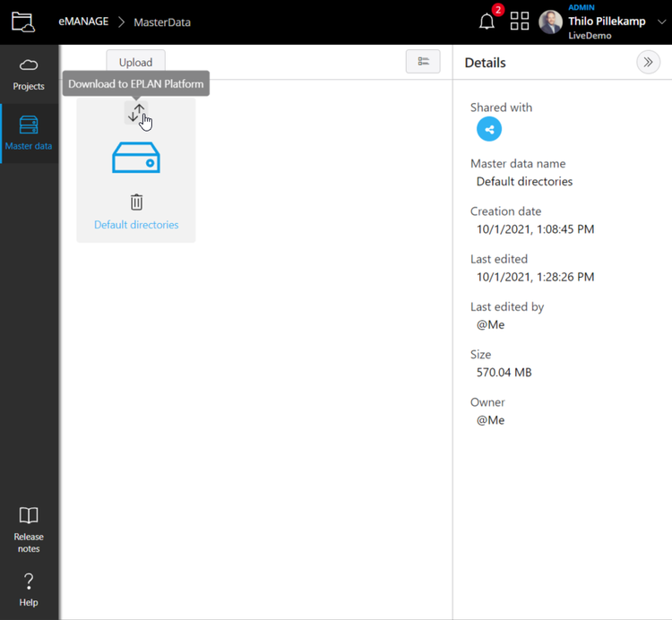Viewport: 672px width, 620px height.
Task: Open the Default directories link
Action: click(136, 225)
